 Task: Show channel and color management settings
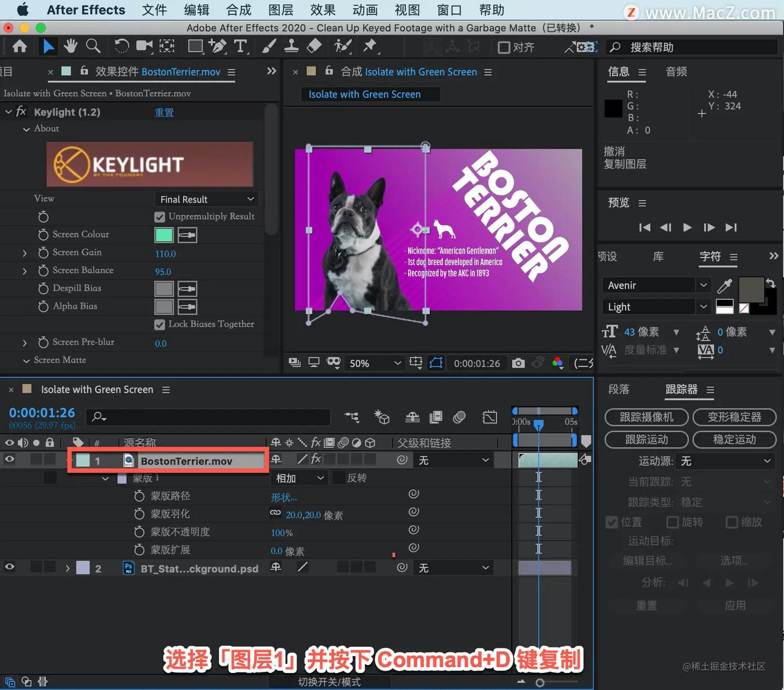558,363
